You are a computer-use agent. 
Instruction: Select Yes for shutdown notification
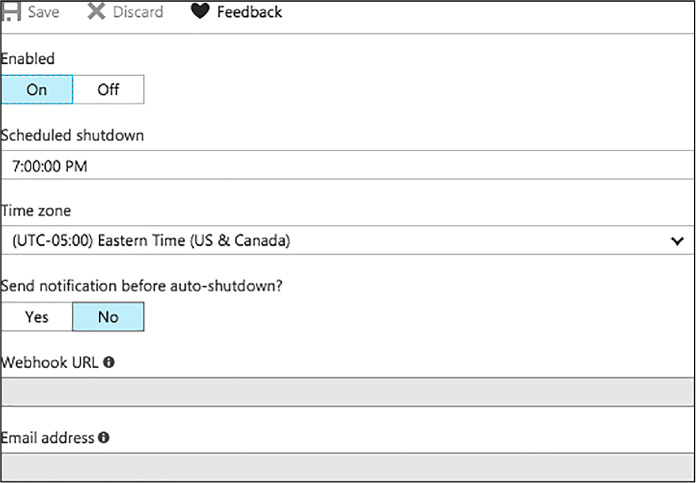click(37, 317)
